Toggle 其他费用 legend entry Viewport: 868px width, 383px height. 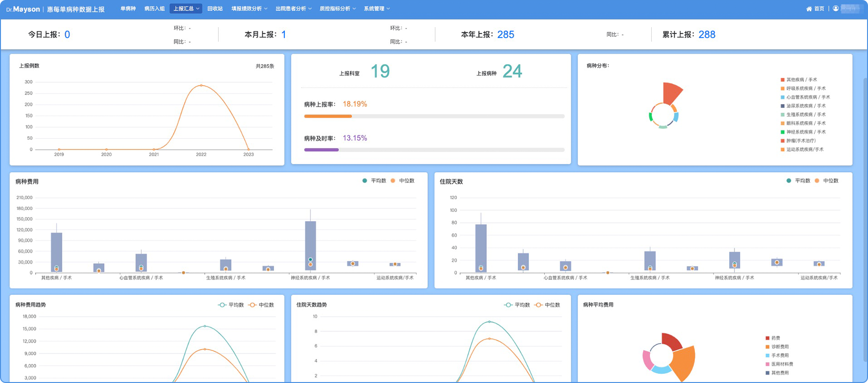(777, 373)
